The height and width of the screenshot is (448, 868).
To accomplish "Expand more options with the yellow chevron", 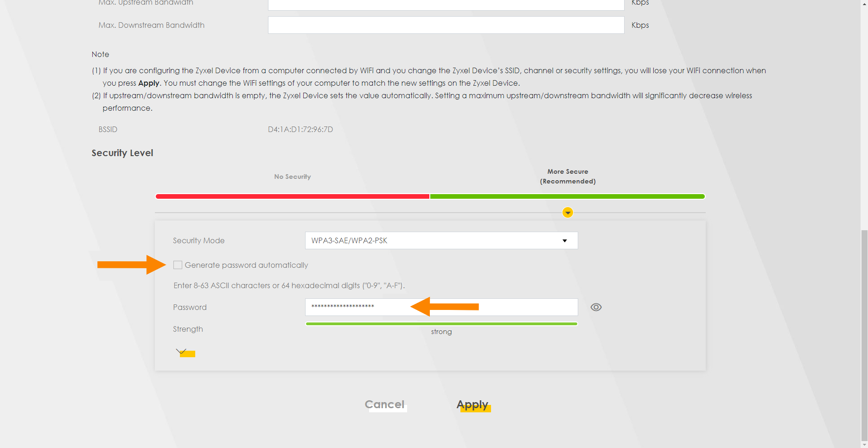I will pyautogui.click(x=181, y=352).
